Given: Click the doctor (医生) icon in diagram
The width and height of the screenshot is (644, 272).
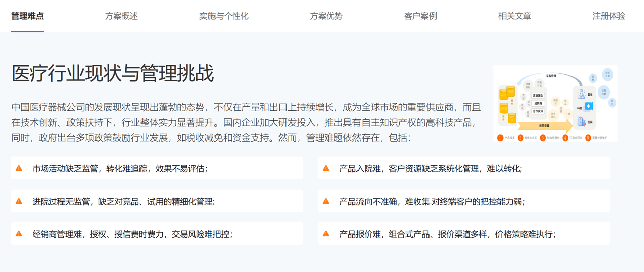Looking at the screenshot, I should click(x=582, y=94).
